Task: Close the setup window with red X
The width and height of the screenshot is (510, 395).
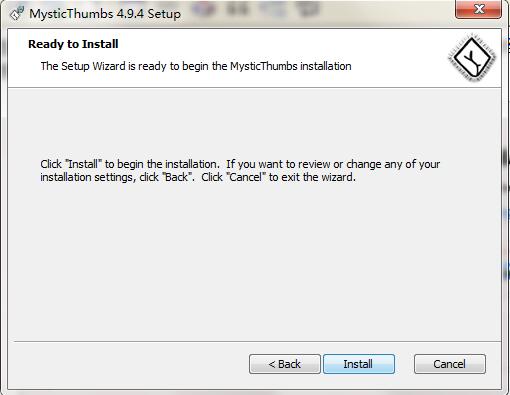Action: pos(478,9)
